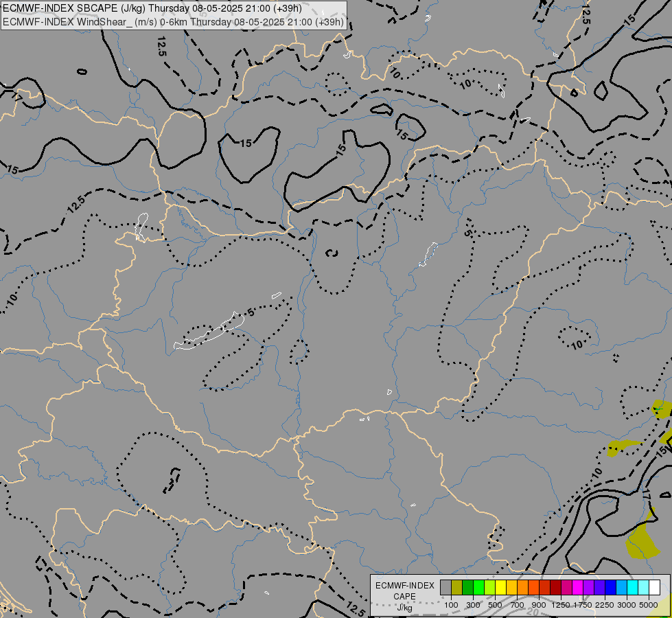Click the 300 legend tick value
Viewport: 672px width, 618px height.
click(473, 605)
